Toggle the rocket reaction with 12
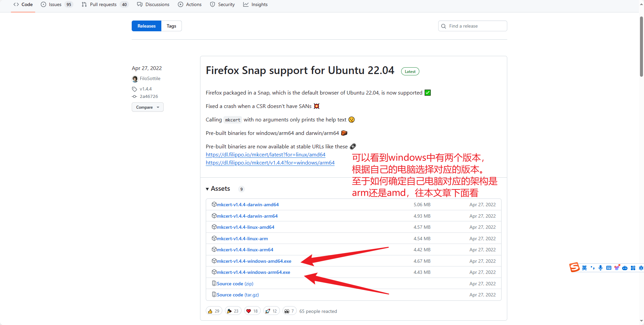Screen dimensions: 644x325 271,311
